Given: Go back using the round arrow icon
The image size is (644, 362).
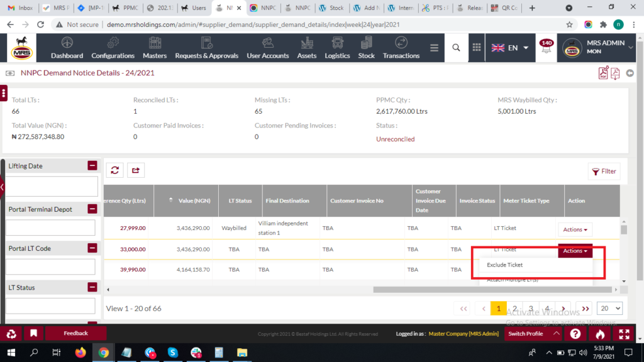Looking at the screenshot, I should 630,73.
